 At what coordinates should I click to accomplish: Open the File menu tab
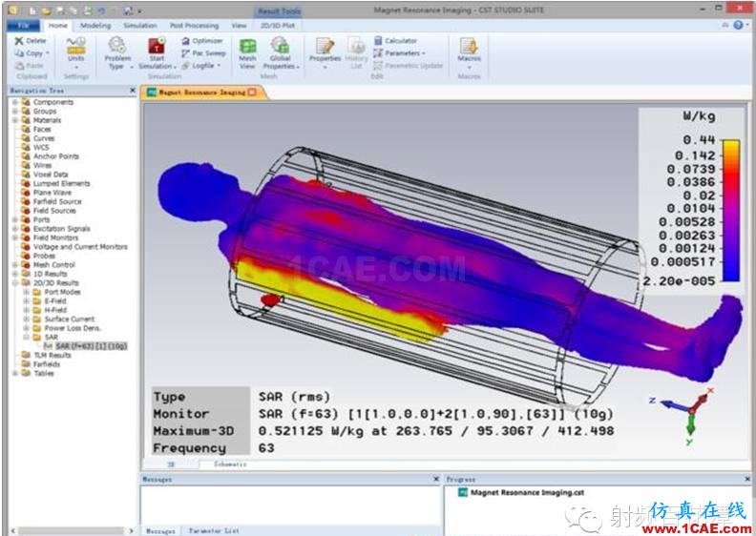23,26
